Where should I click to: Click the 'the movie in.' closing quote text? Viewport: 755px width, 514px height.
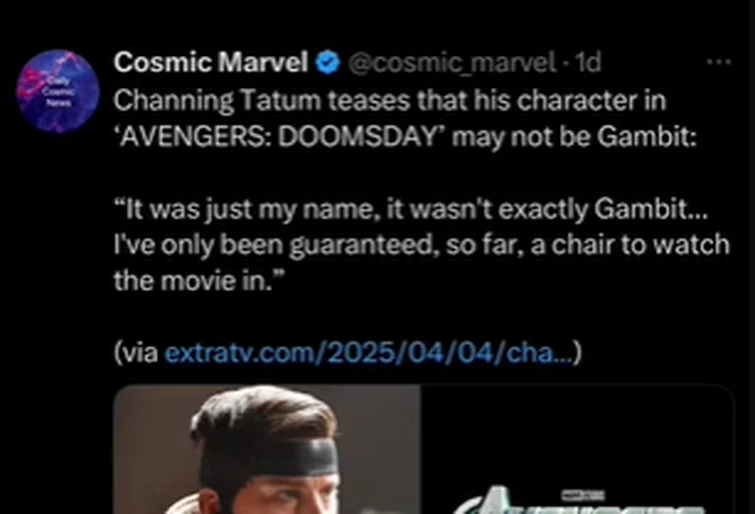[x=195, y=281]
